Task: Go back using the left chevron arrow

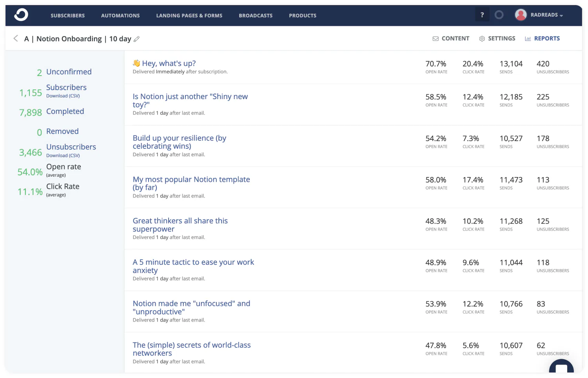Action: [16, 38]
